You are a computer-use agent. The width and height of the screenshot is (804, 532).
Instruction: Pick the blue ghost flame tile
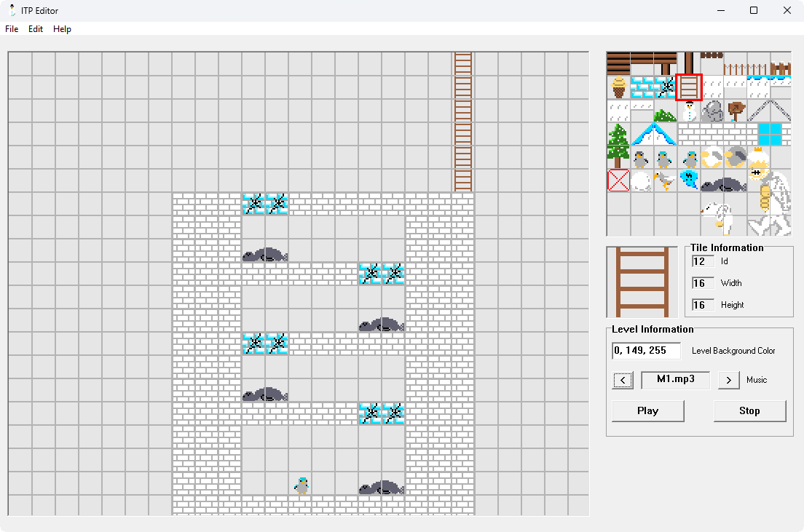pos(689,180)
